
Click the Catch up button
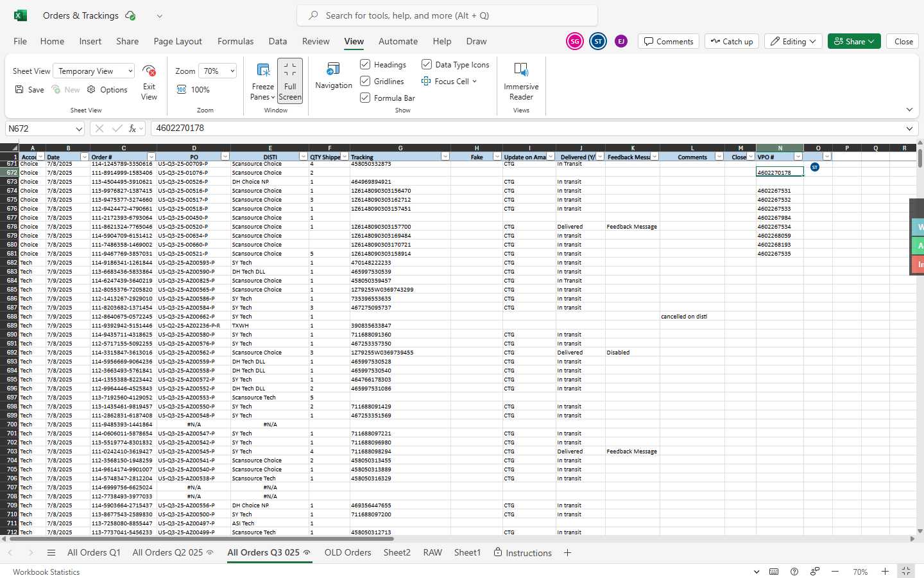(x=732, y=41)
